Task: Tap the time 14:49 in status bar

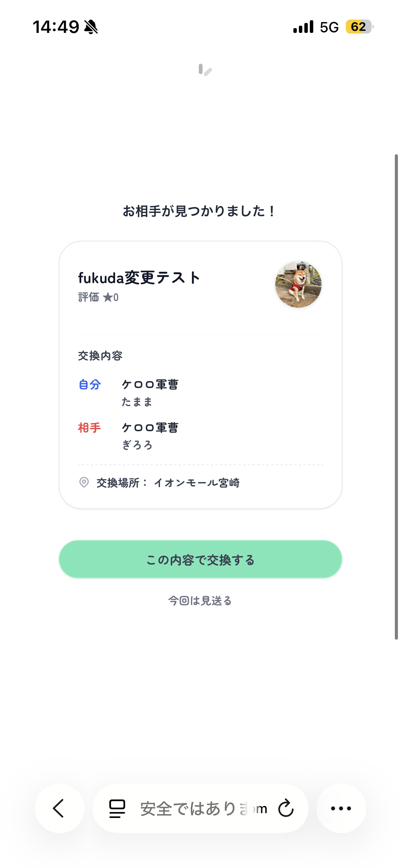Action: [x=57, y=26]
